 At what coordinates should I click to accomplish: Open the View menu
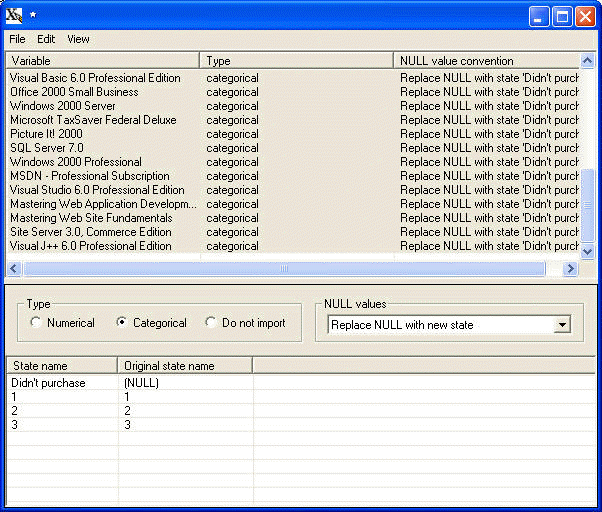pyautogui.click(x=78, y=39)
